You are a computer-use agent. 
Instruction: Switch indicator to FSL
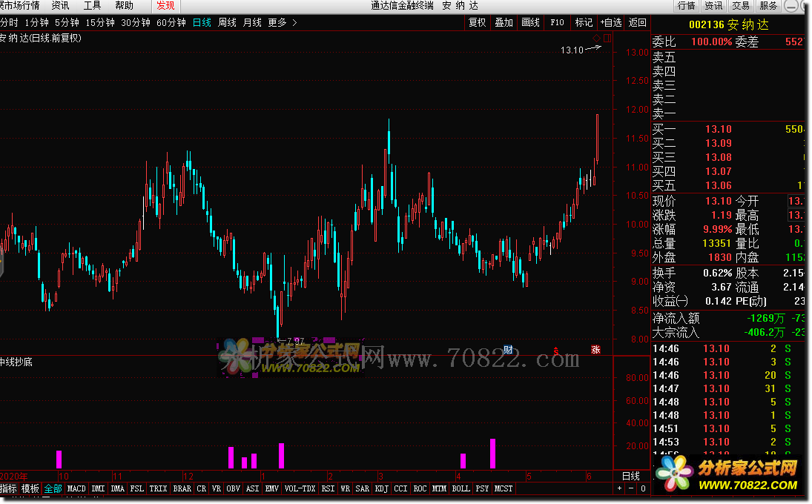136,488
